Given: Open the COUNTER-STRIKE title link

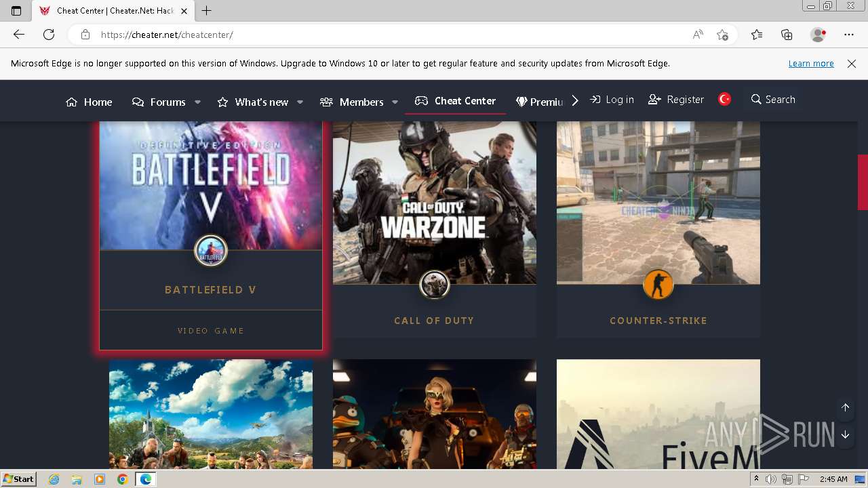Looking at the screenshot, I should coord(658,321).
